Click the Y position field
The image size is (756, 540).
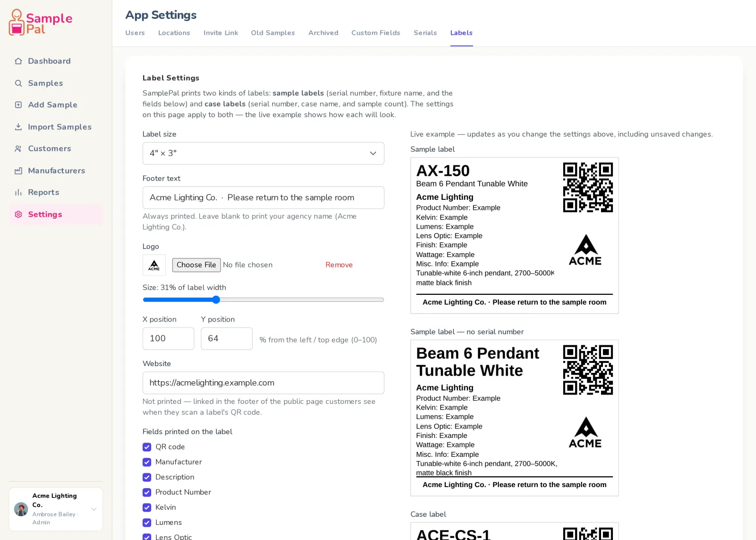227,339
